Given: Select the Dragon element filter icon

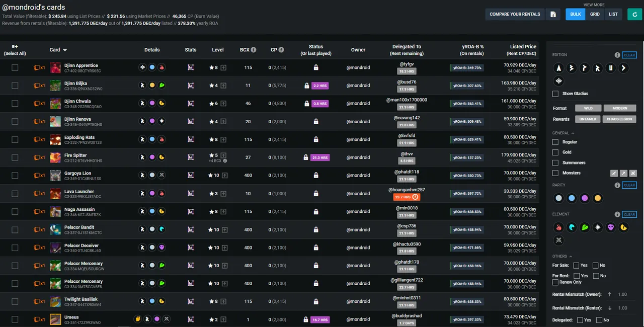Looking at the screenshot, I should 624,228.
